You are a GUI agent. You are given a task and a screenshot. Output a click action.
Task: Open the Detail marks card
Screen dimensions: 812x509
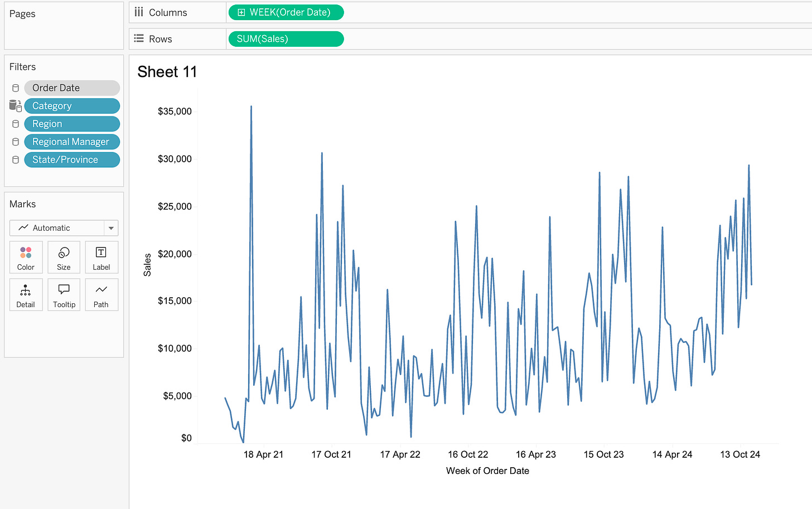[x=26, y=294]
